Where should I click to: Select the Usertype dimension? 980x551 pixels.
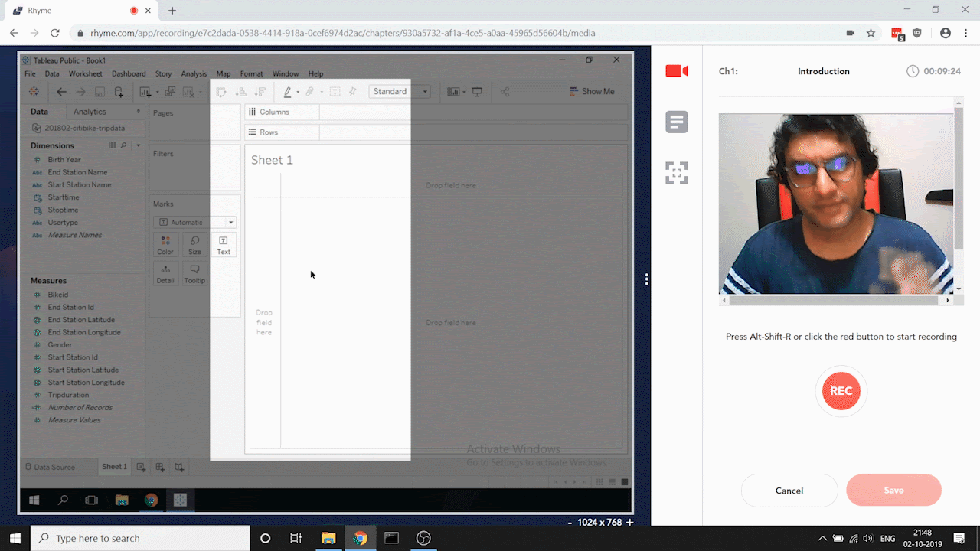tap(63, 223)
